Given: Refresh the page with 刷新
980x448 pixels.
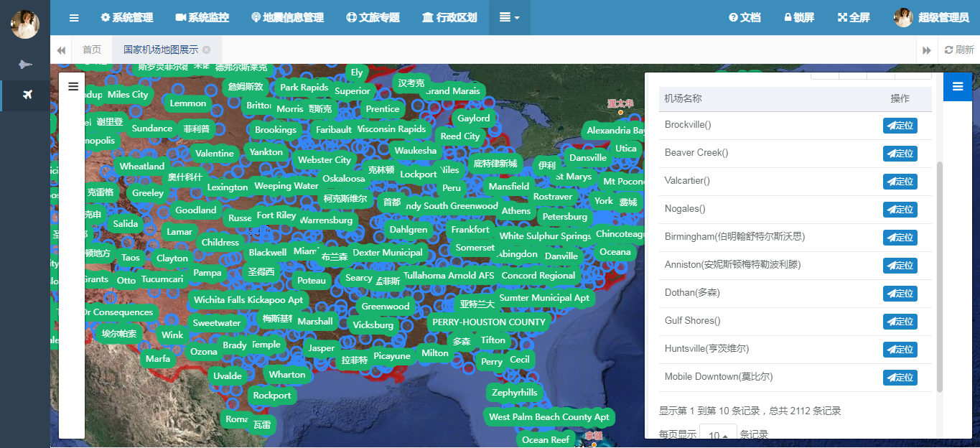Looking at the screenshot, I should (959, 50).
